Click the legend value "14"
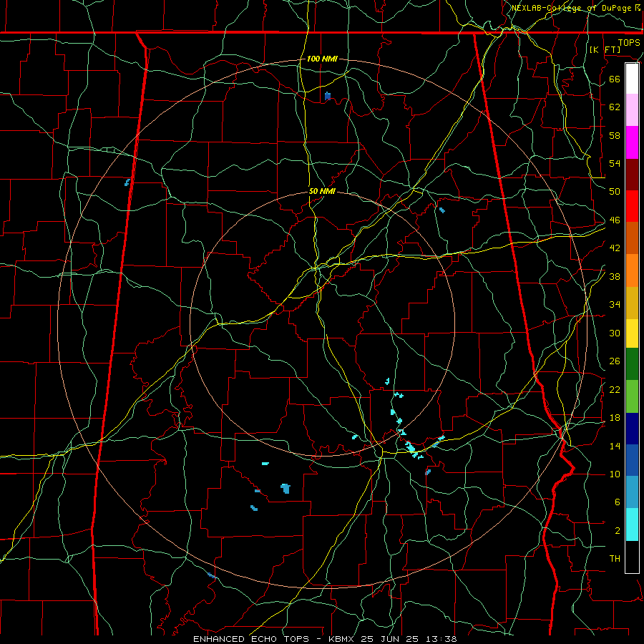 (x=615, y=446)
